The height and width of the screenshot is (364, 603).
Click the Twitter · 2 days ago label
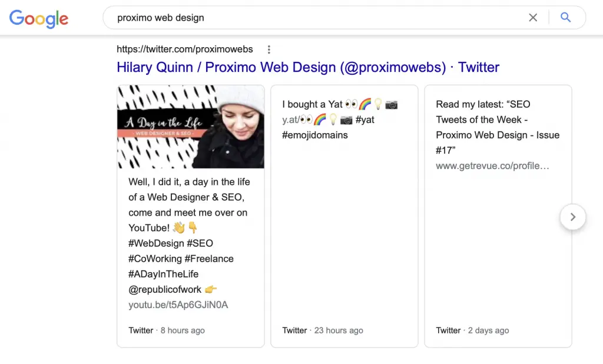472,330
